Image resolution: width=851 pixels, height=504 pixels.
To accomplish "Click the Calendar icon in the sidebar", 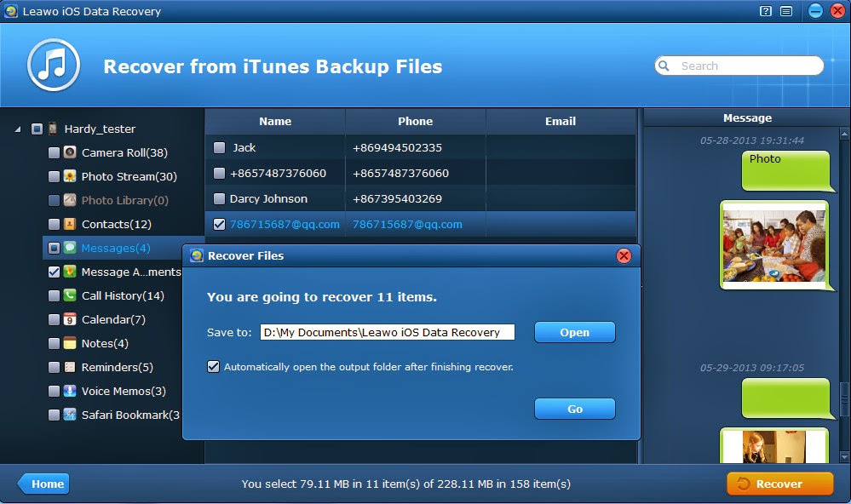I will point(68,319).
